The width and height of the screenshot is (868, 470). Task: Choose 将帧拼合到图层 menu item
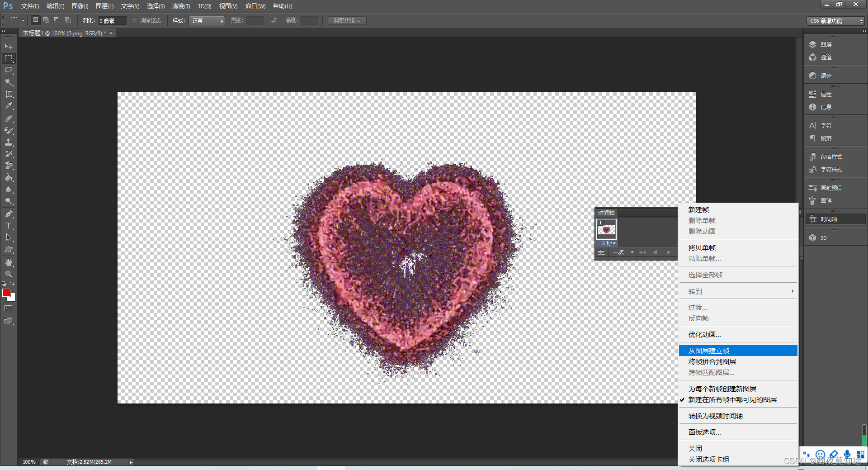point(738,362)
